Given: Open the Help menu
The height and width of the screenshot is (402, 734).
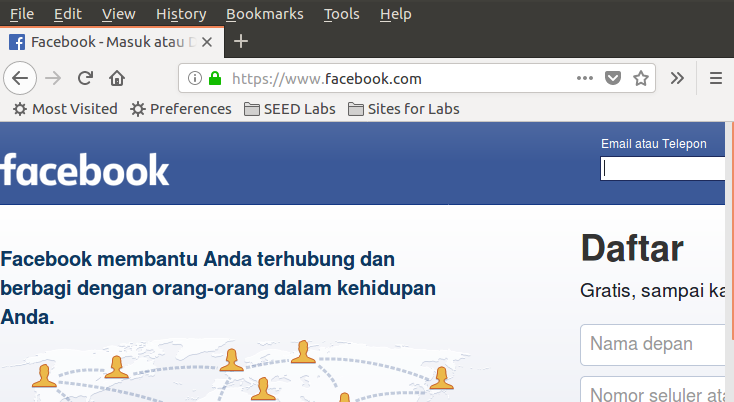Looking at the screenshot, I should click(396, 14).
